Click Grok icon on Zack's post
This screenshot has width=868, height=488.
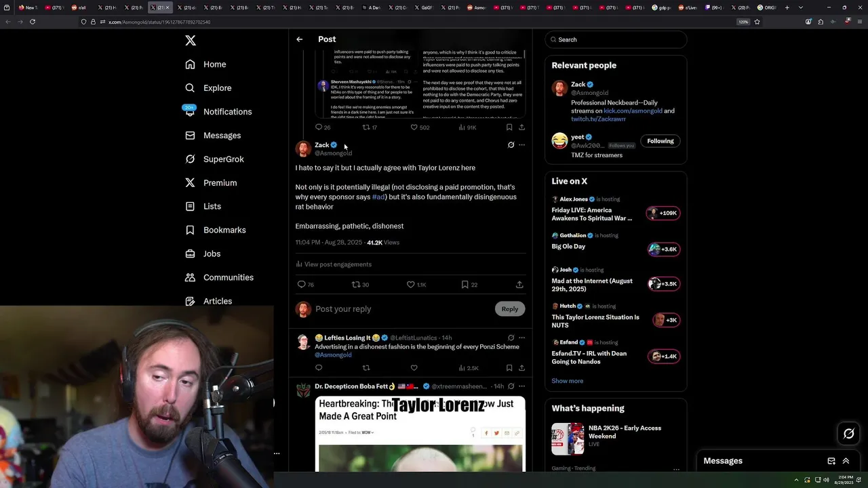tap(511, 145)
